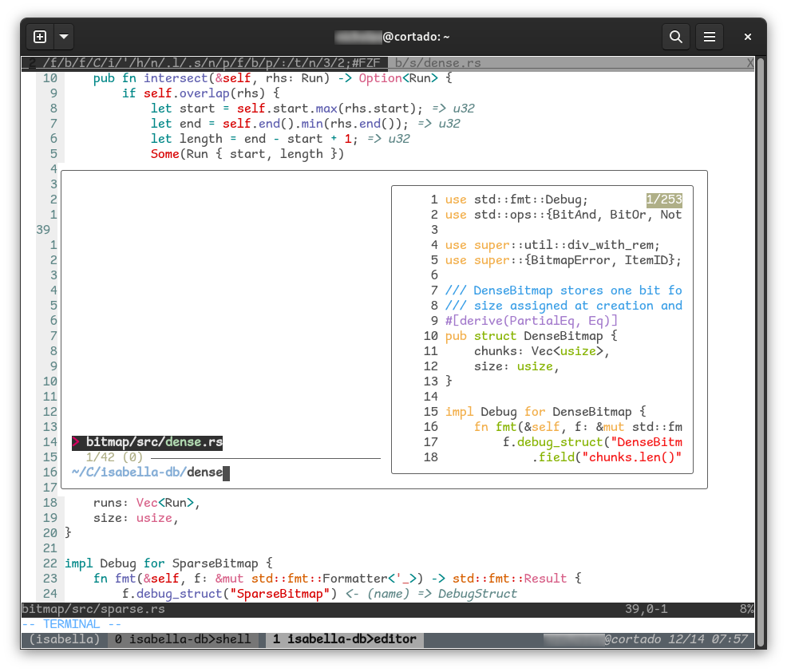Open terminal search
The width and height of the screenshot is (787, 672).
click(x=675, y=37)
